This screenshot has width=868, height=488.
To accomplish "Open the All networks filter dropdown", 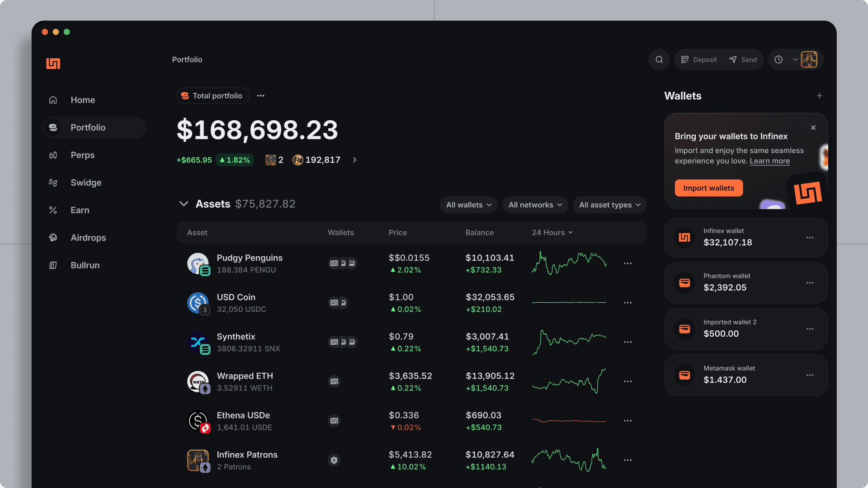I will 535,205.
